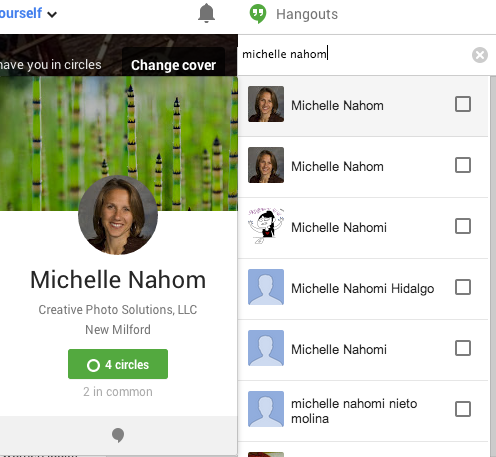The image size is (496, 457).
Task: Click default avatar beside michelle nahomi nieto molina
Action: click(x=266, y=409)
